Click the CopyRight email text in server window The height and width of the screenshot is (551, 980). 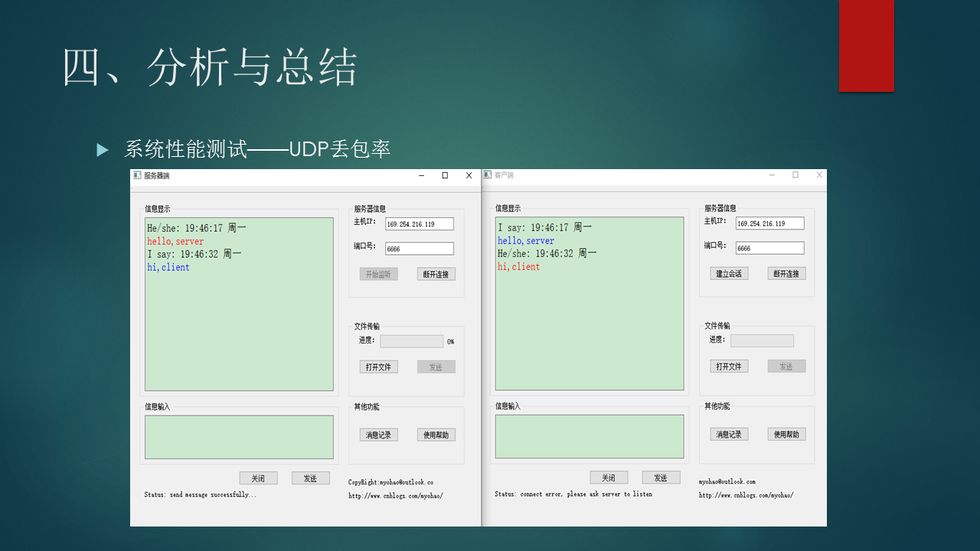coord(391,483)
